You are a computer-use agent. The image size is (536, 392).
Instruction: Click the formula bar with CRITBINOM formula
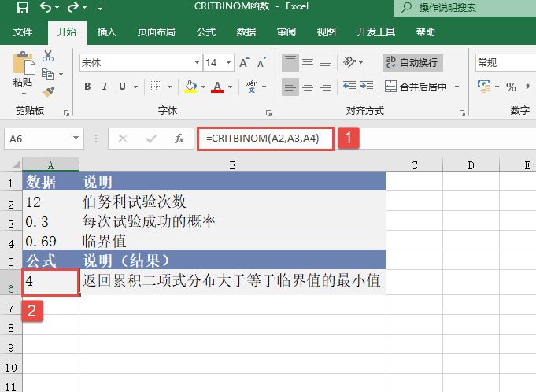[x=266, y=139]
